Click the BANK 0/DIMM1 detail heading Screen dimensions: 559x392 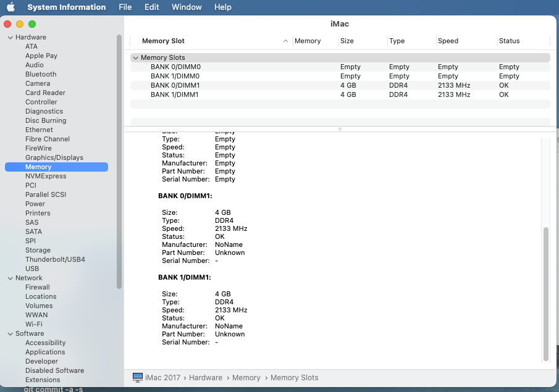click(x=185, y=196)
